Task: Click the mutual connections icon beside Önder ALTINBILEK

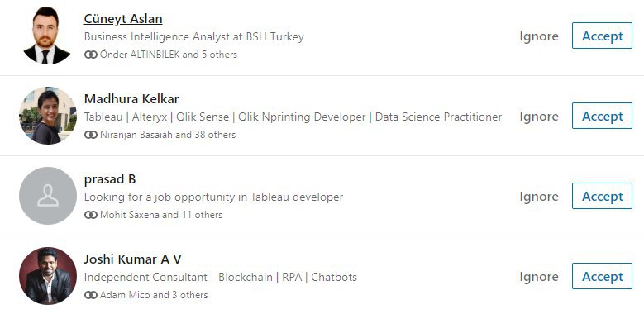Action: pyautogui.click(x=91, y=55)
